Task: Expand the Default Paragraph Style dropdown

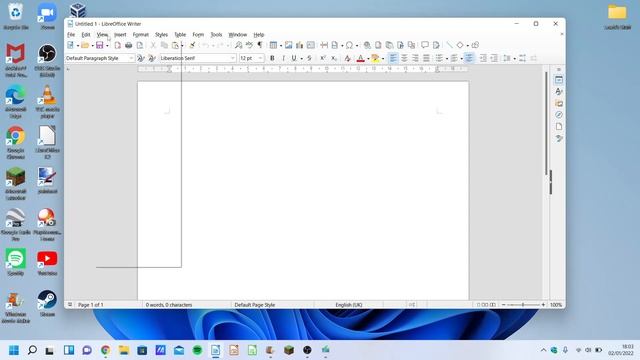Action: coord(131,58)
